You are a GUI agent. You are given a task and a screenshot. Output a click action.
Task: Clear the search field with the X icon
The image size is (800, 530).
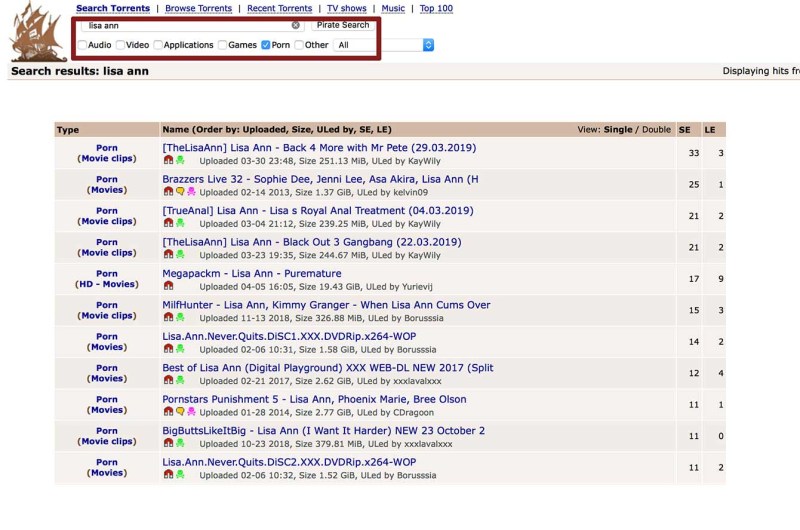point(296,25)
